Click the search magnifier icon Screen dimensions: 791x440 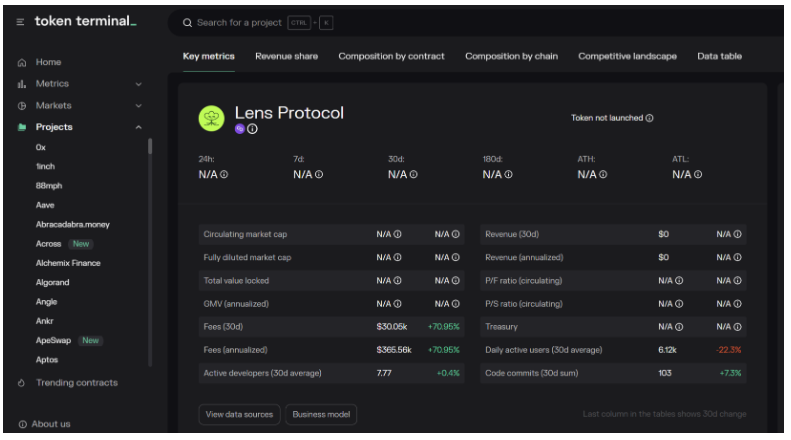pyautogui.click(x=187, y=23)
